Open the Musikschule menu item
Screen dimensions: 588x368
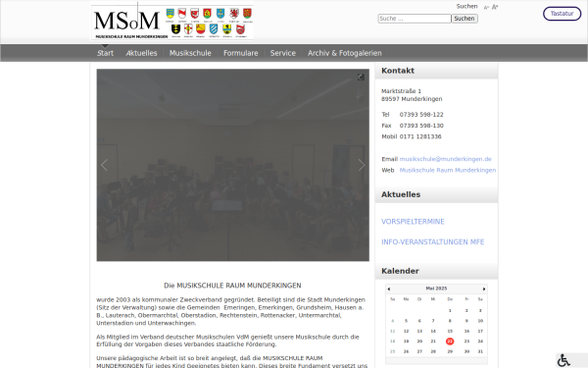[190, 53]
